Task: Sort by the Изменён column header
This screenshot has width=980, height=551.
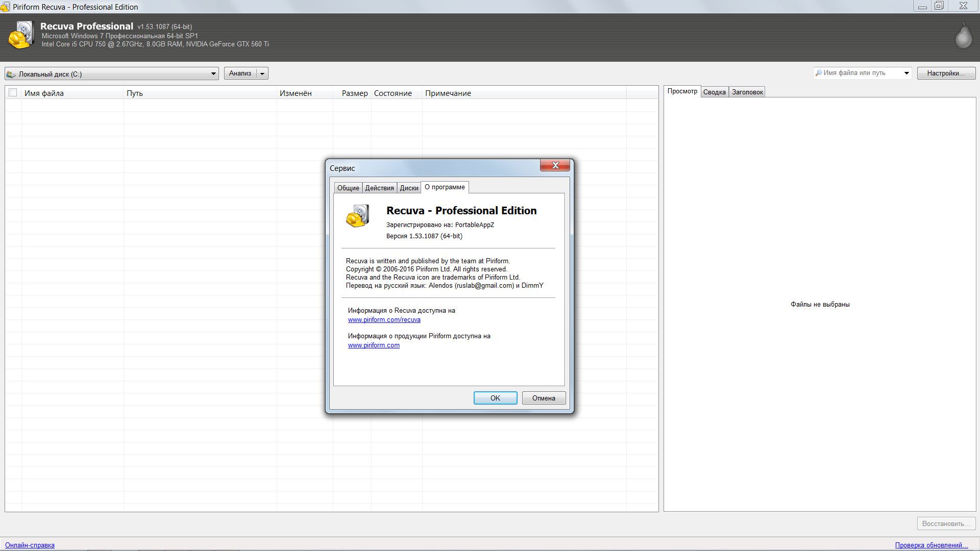Action: click(x=305, y=93)
